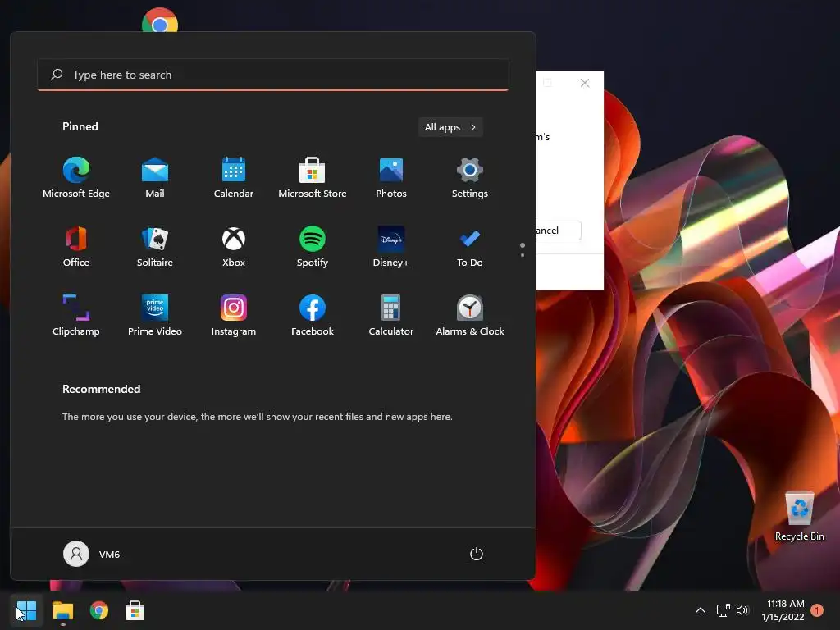Launch the Photos app
Viewport: 840px width, 630px height.
[391, 178]
